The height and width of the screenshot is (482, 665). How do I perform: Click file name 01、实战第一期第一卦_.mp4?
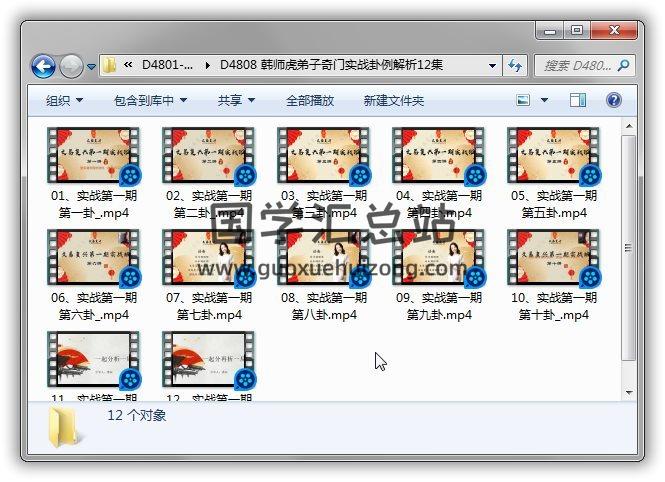click(x=94, y=204)
